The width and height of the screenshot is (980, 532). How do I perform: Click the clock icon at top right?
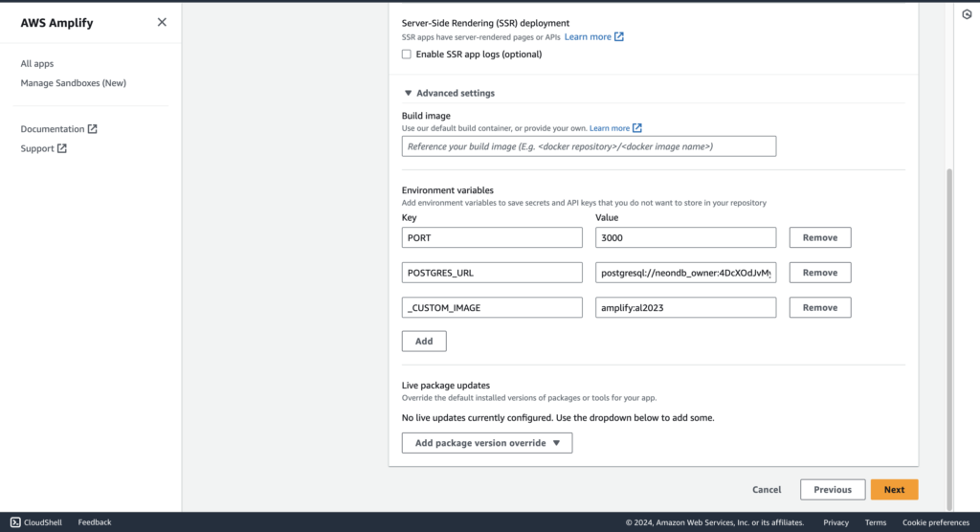[x=967, y=14]
